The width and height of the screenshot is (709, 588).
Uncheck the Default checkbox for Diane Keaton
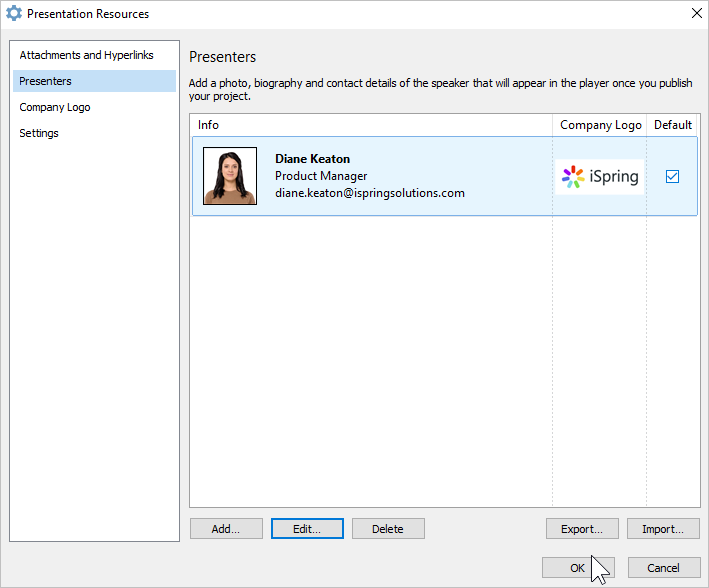point(673,176)
